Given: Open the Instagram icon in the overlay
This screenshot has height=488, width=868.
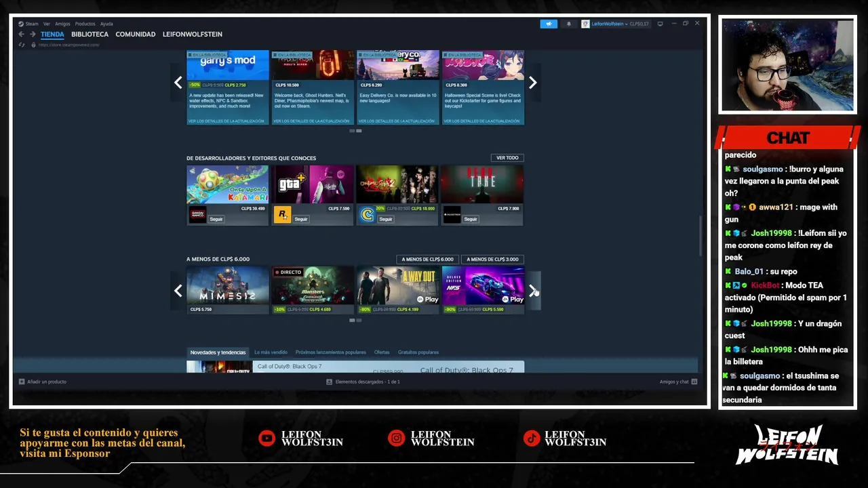Looking at the screenshot, I should [396, 439].
